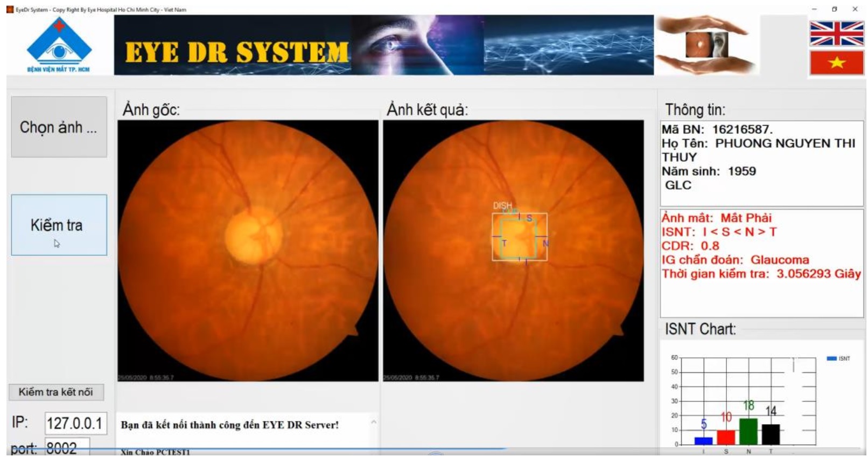Click the GLC text in patient info

coord(678,185)
